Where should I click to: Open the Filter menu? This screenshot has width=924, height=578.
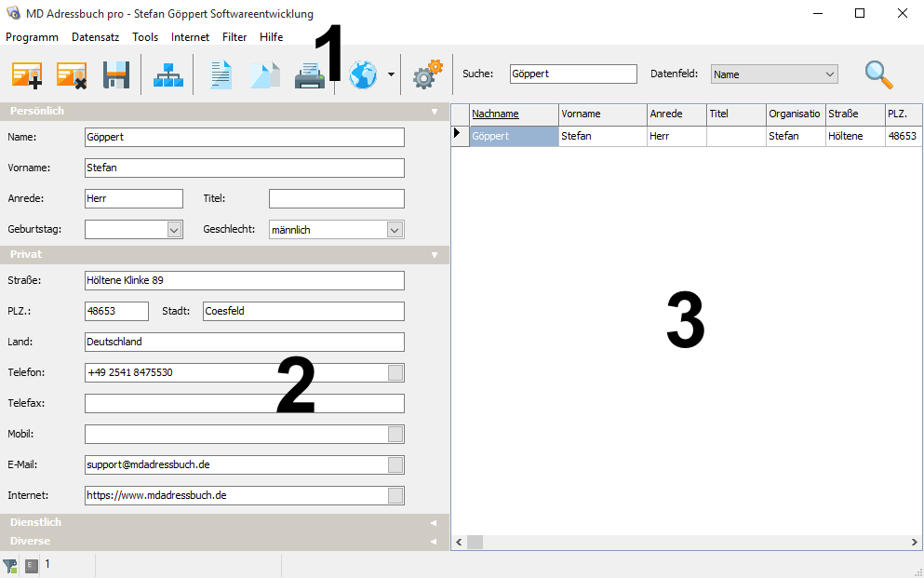click(234, 37)
